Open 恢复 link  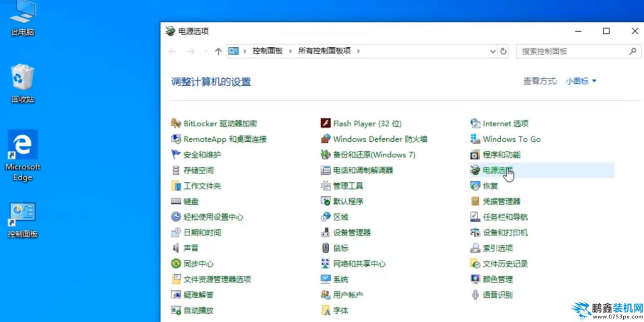[490, 186]
